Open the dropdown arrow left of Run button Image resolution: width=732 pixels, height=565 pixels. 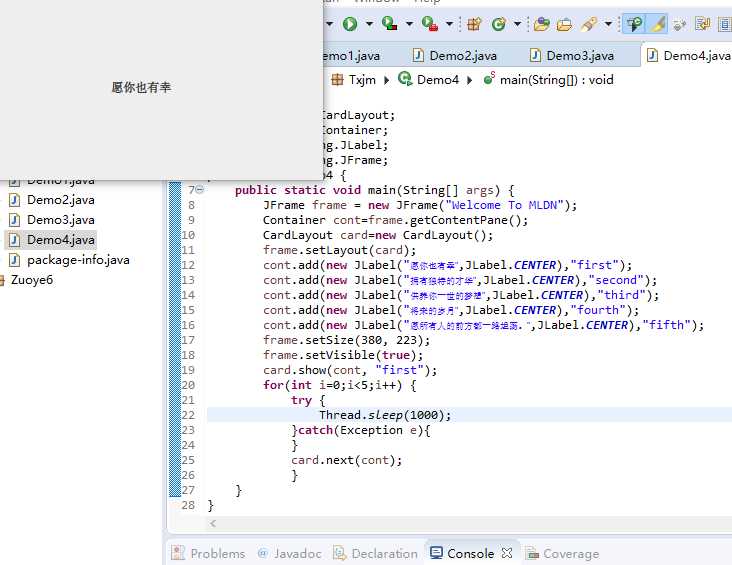[x=329, y=23]
